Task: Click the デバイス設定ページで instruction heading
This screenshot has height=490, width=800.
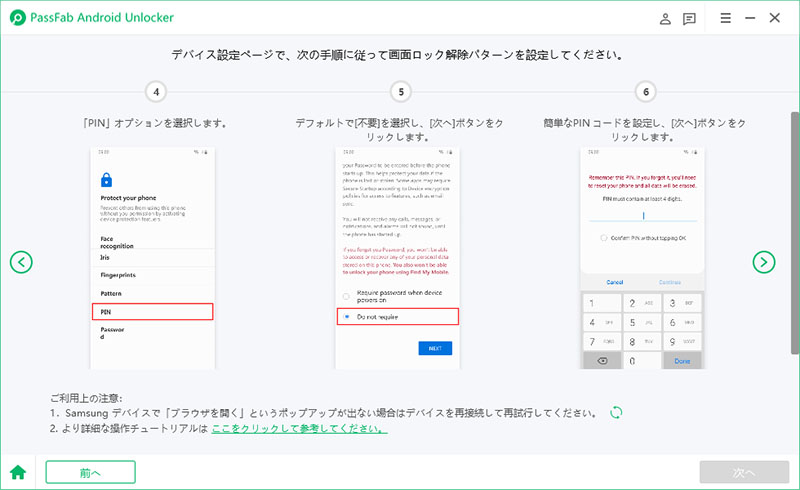Action: click(x=396, y=55)
